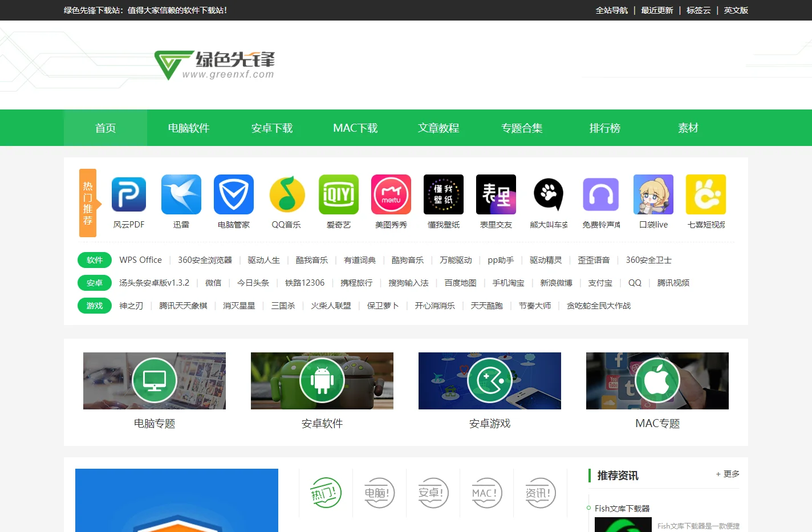This screenshot has width=812, height=532.
Task: Open the 爱奇艺 iQIYI icon
Action: pos(339,194)
